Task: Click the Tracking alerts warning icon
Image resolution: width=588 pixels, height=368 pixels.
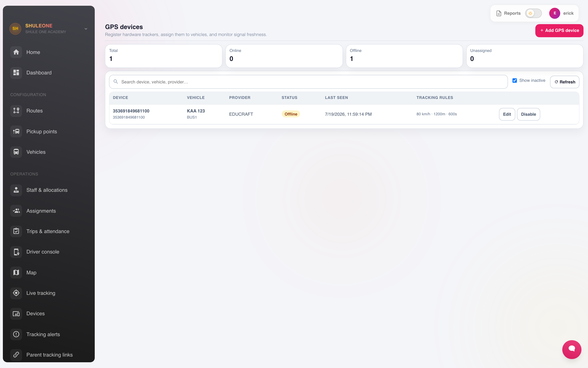Action: click(x=16, y=334)
